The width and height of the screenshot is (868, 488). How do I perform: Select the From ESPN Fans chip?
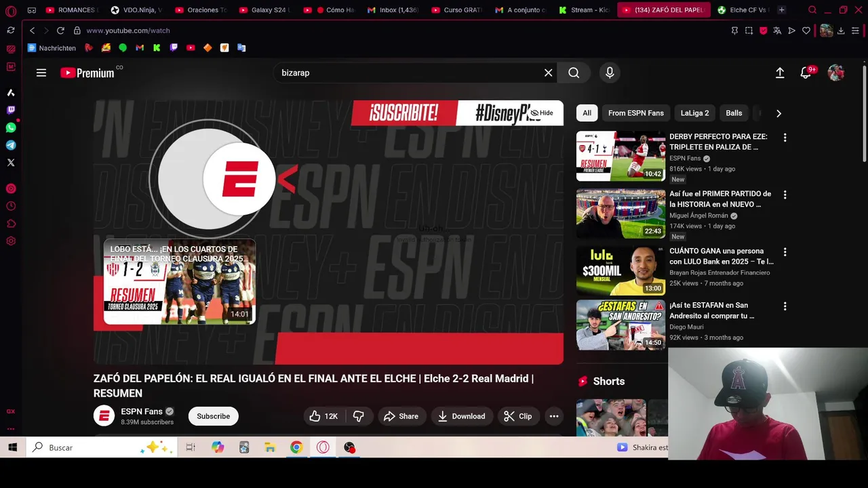[636, 113]
